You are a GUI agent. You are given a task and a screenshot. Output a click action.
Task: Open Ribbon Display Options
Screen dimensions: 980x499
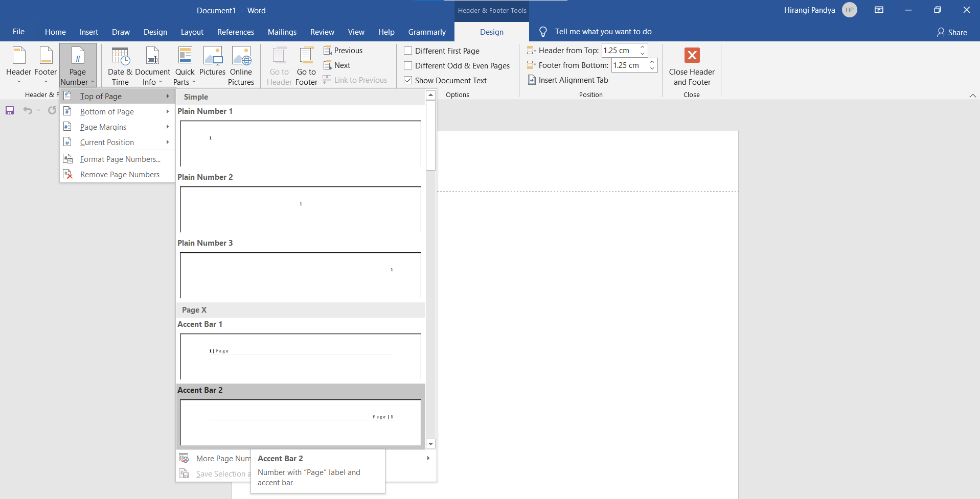pos(879,10)
